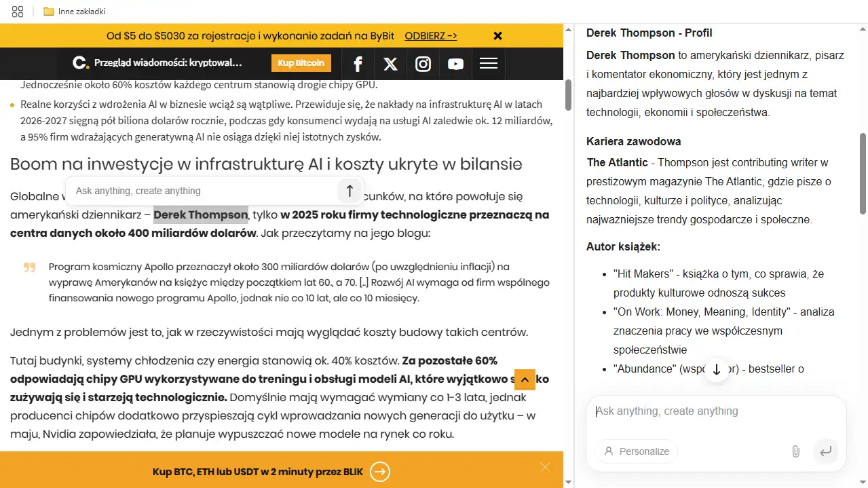Open the apps grid icon in bookmarks bar

(18, 12)
